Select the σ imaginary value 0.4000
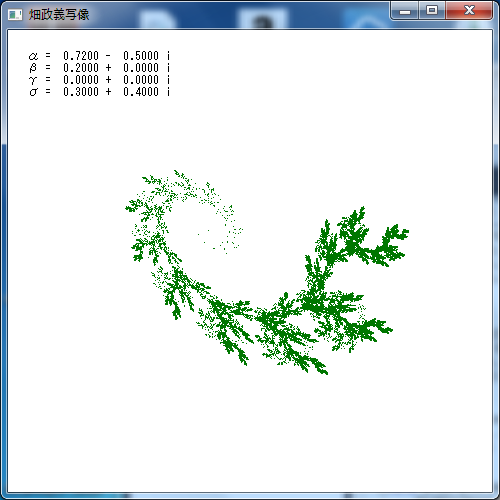This screenshot has height=500, width=500. 141,92
